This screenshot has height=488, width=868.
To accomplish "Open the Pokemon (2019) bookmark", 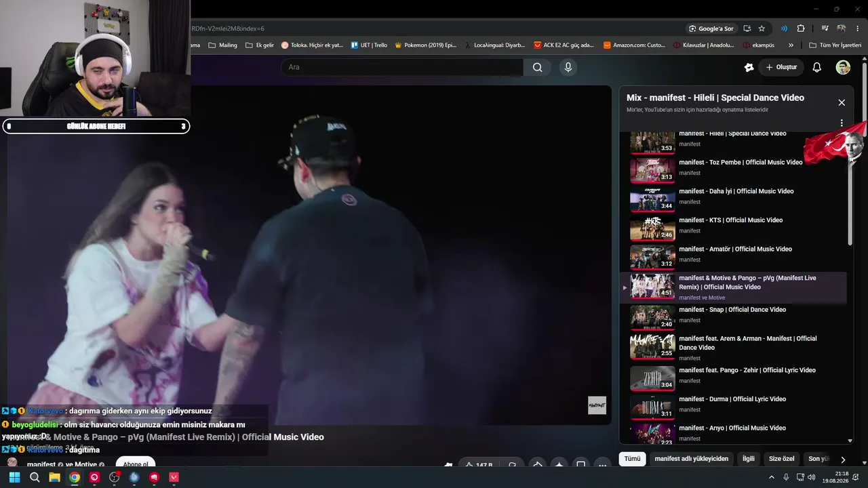I will 425,45.
